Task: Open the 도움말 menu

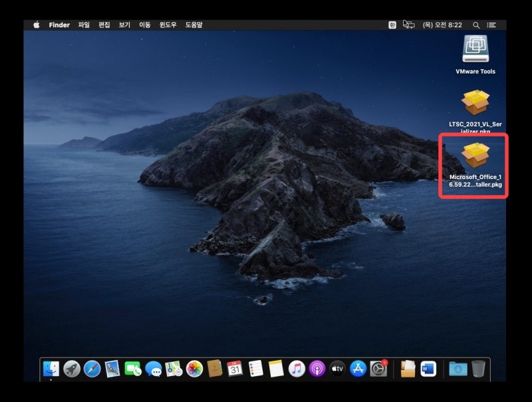Action: (x=194, y=25)
